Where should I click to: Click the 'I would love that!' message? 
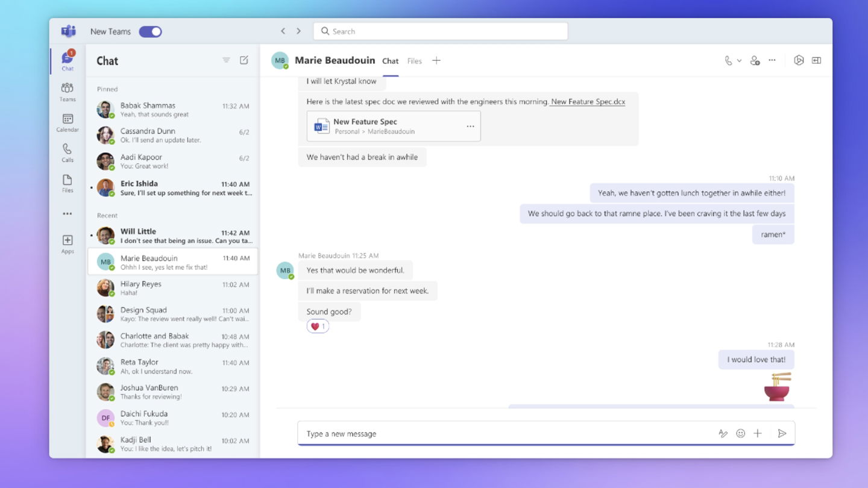[756, 360]
